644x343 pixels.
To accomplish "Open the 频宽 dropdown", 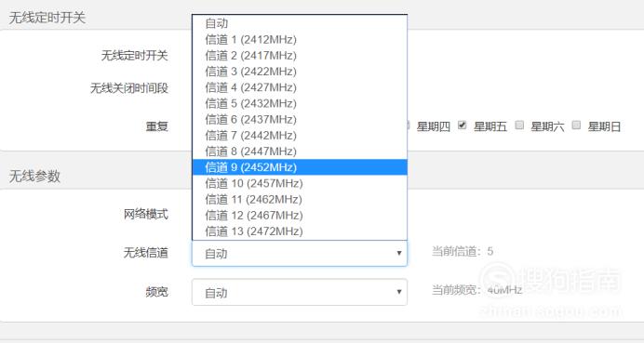I will point(300,292).
